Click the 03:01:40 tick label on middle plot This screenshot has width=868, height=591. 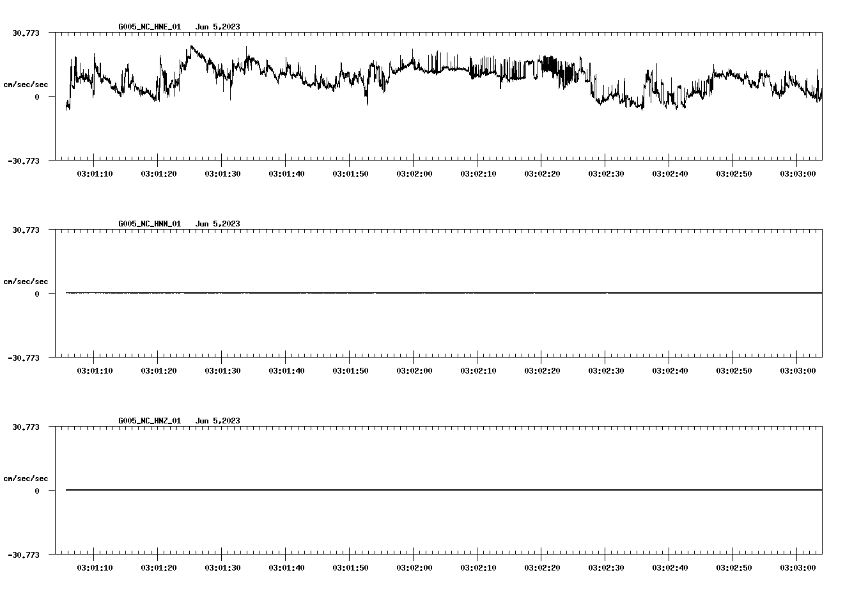click(286, 368)
